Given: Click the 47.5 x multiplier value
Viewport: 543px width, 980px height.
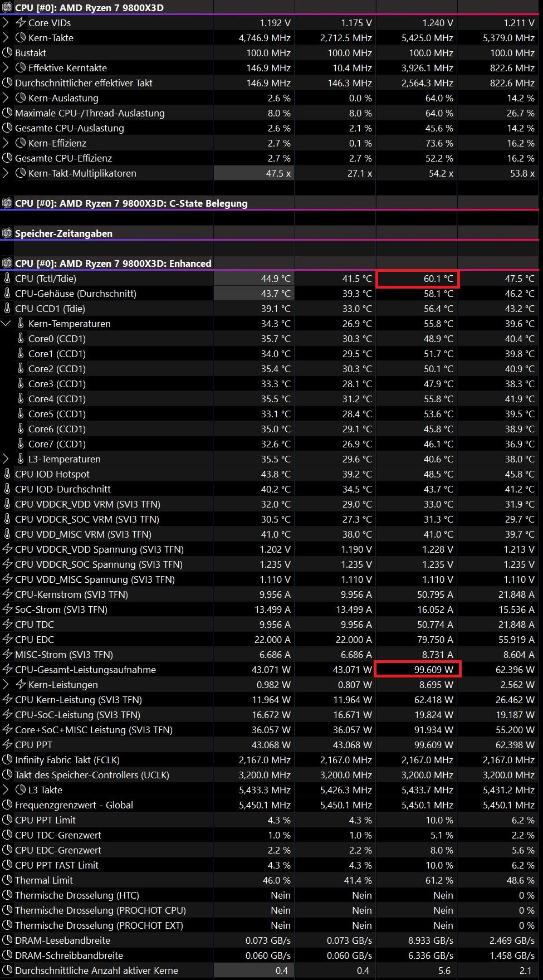Looking at the screenshot, I should [x=278, y=173].
